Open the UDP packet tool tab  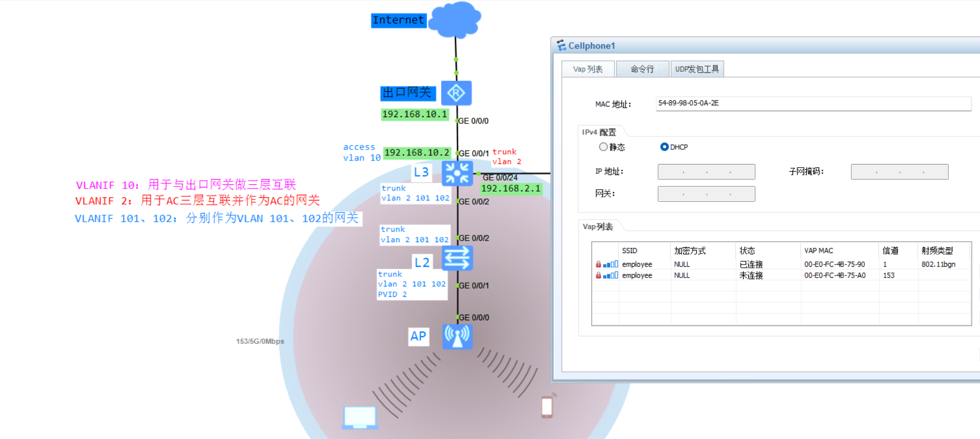697,69
